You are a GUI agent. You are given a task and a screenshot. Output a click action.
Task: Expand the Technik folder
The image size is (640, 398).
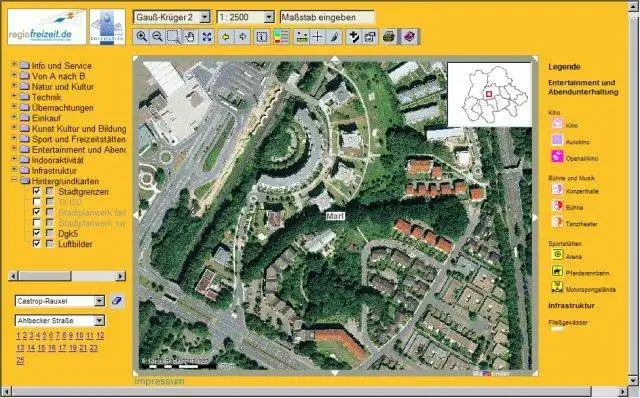click(14, 96)
